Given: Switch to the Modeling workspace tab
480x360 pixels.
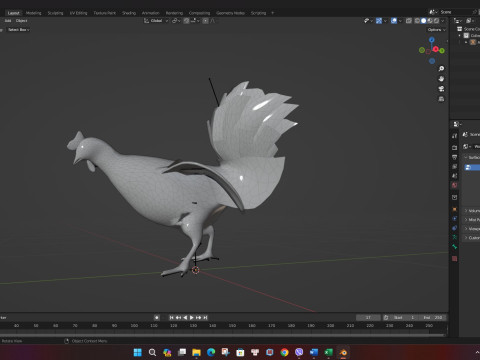Looking at the screenshot, I should pos(33,13).
